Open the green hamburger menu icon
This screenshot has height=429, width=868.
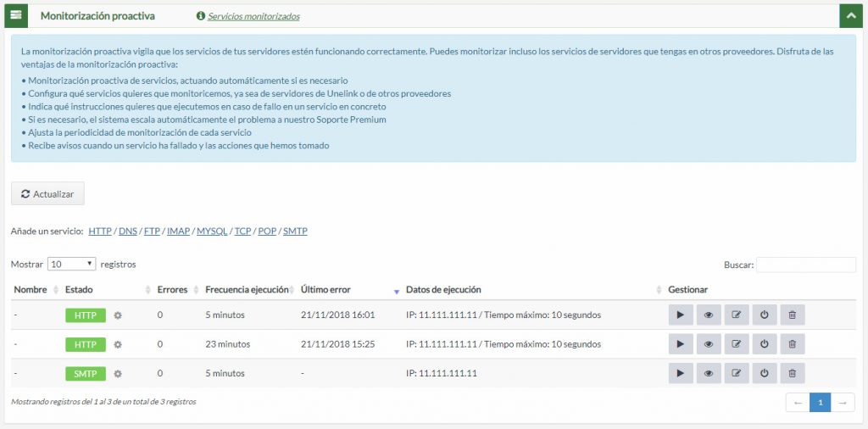click(16, 15)
